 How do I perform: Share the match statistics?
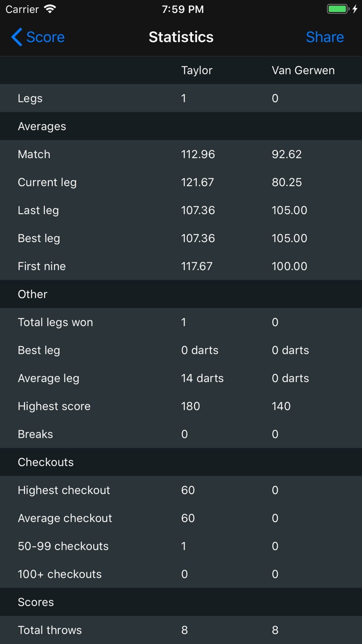point(325,37)
